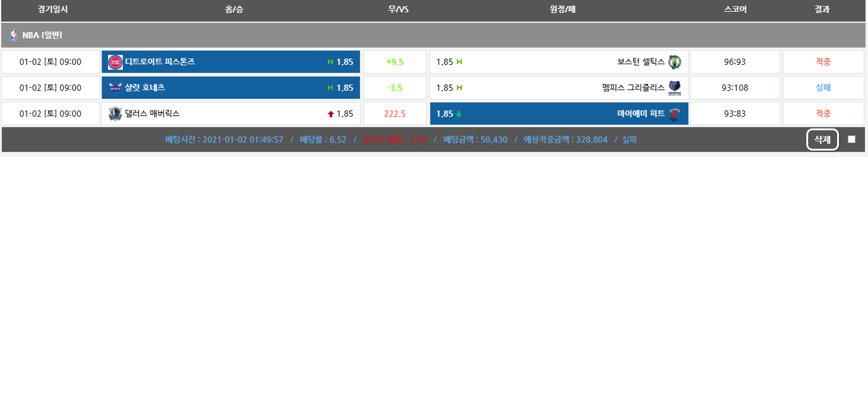Select the 마이애미 히트 away bet cell
This screenshot has height=400, width=868.
(559, 114)
